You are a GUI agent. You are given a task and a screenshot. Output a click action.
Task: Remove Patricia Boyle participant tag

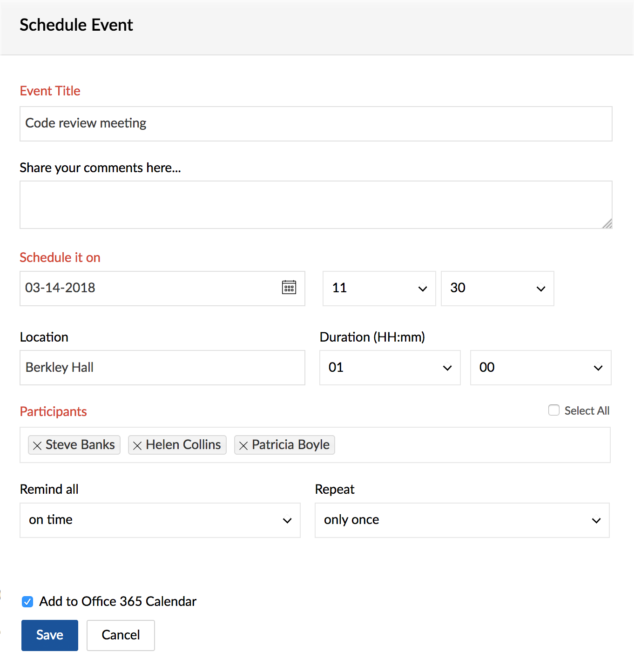[x=243, y=445]
